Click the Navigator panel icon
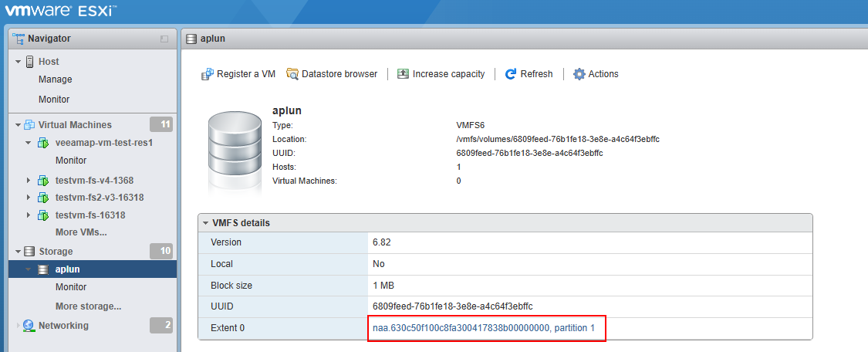Viewport: 868px width, 352px height. click(x=19, y=39)
